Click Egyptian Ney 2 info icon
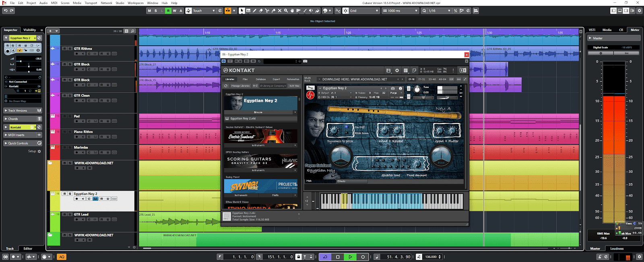The image size is (644, 262). pos(400,88)
